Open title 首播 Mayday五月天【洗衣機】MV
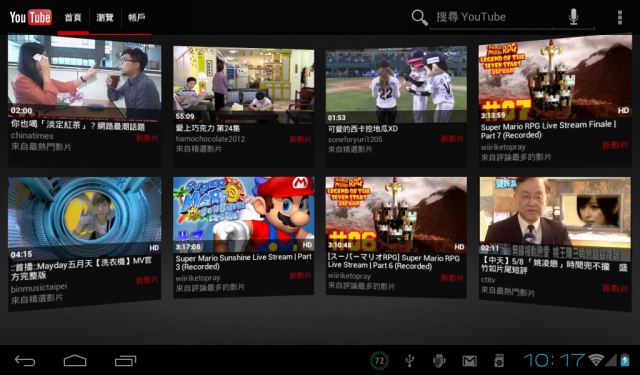This screenshot has width=640, height=375. click(x=81, y=268)
